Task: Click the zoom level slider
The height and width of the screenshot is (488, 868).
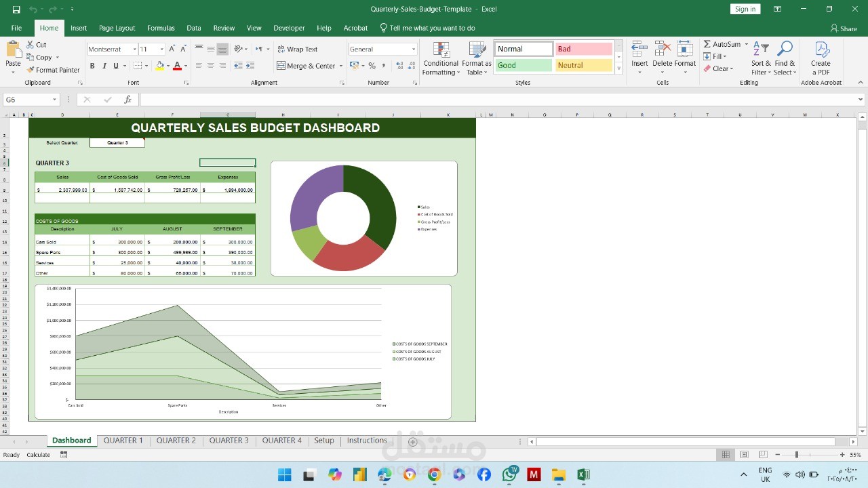Action: tap(796, 455)
